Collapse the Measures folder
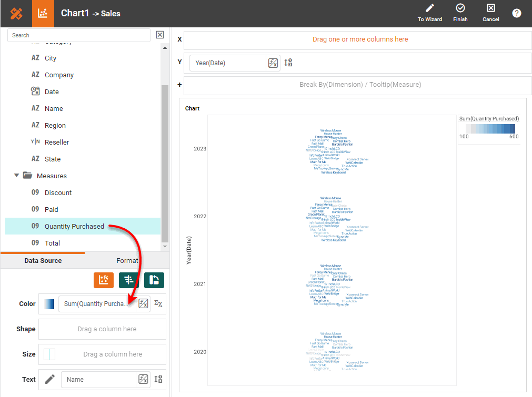The image size is (532, 397). pos(17,176)
